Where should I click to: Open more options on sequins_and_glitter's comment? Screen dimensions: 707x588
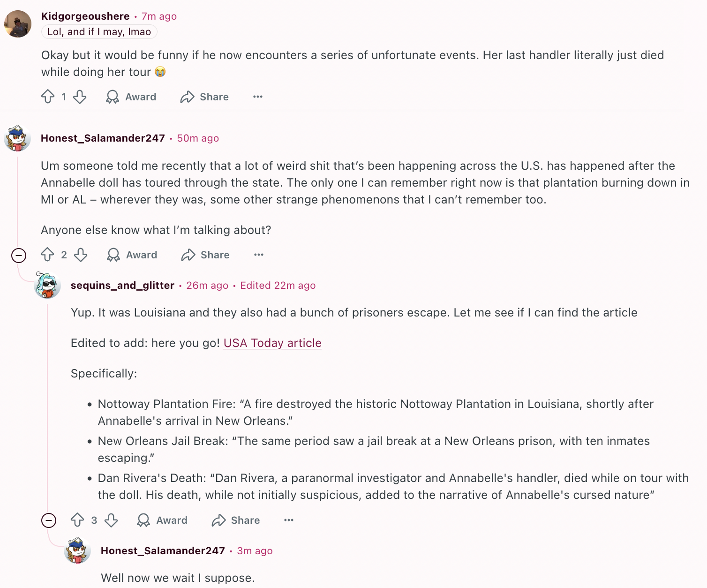pos(289,520)
